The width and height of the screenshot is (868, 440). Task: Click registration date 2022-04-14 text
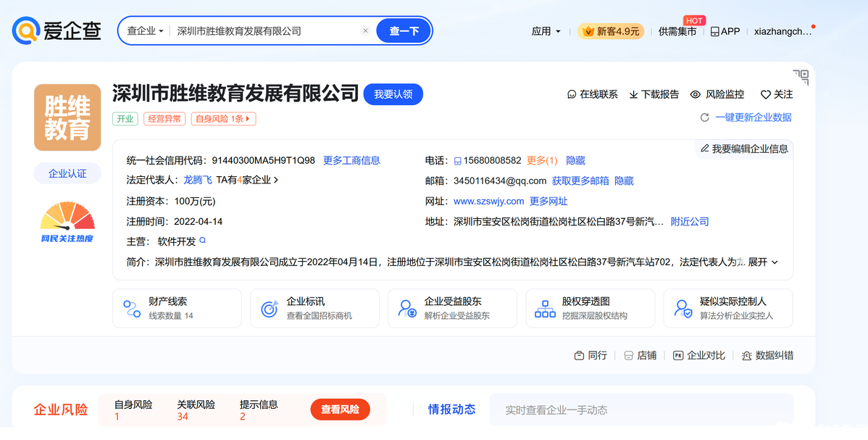pos(199,222)
